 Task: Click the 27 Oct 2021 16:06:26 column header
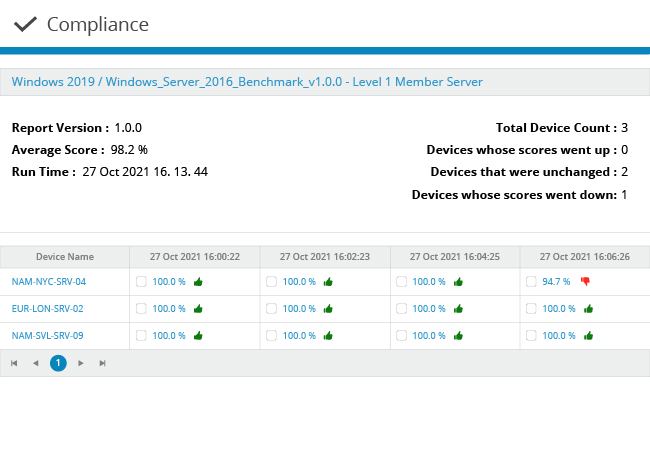click(x=585, y=257)
